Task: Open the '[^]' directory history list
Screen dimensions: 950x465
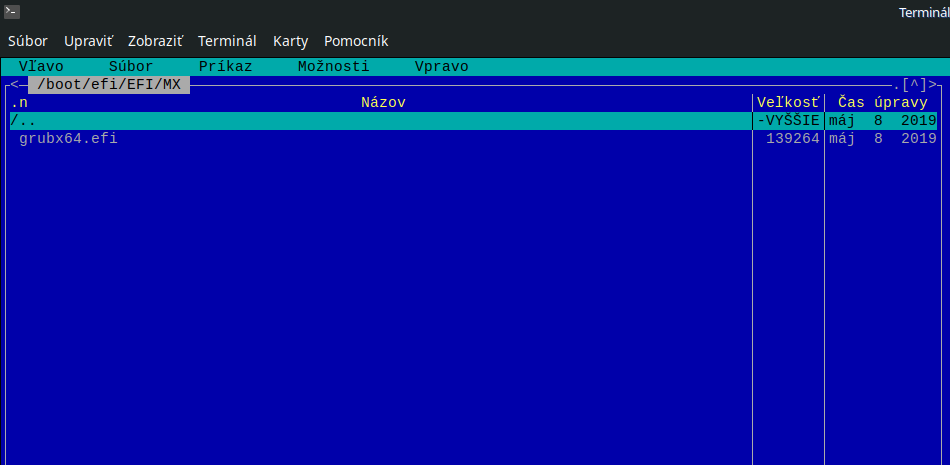Action: pyautogui.click(x=914, y=85)
